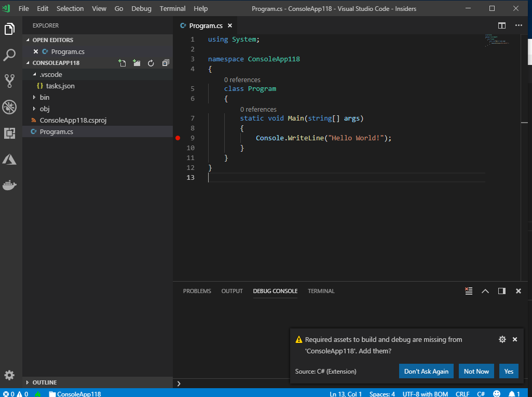Open the Debug view icon
Viewport: 532px width, 397px height.
[10, 107]
